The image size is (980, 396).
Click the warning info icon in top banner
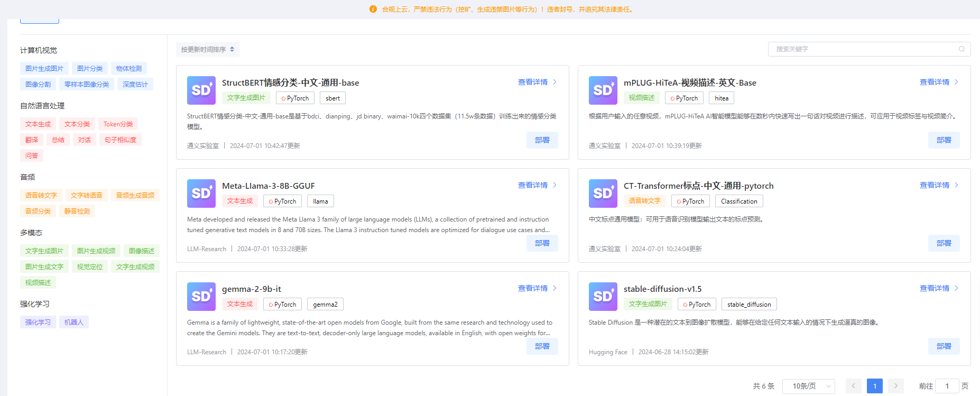[x=373, y=9]
